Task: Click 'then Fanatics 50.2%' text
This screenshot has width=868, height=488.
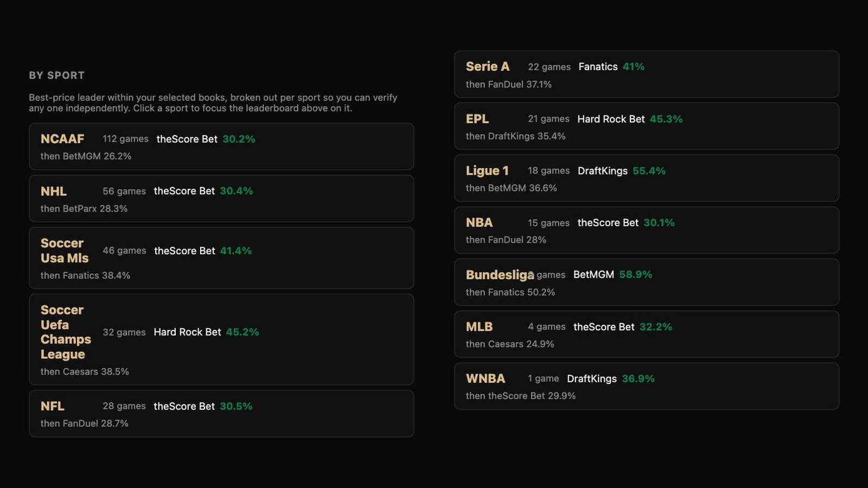Action: point(510,292)
